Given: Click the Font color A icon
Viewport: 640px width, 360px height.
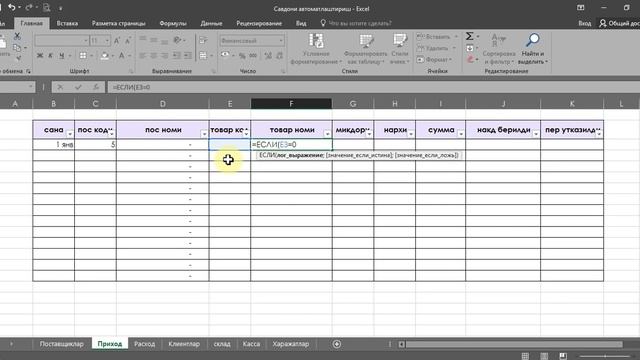Looking at the screenshot, I should [122, 56].
